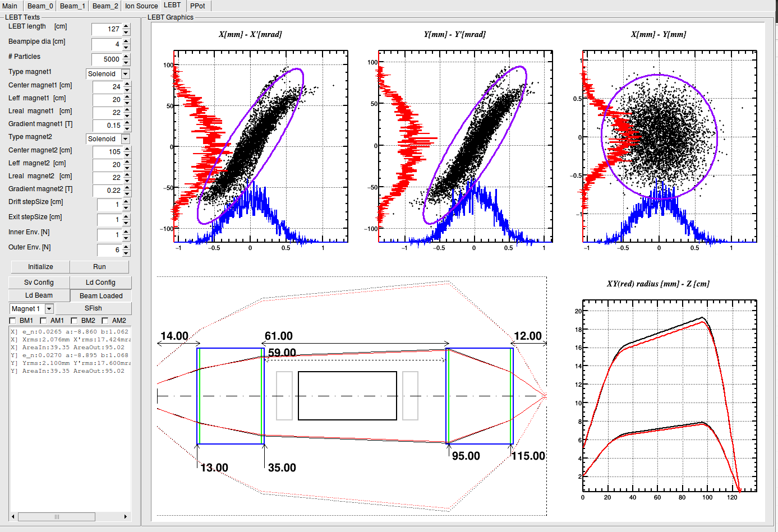
Task: Increment Center magnet1 value up arrow
Action: (127, 84)
